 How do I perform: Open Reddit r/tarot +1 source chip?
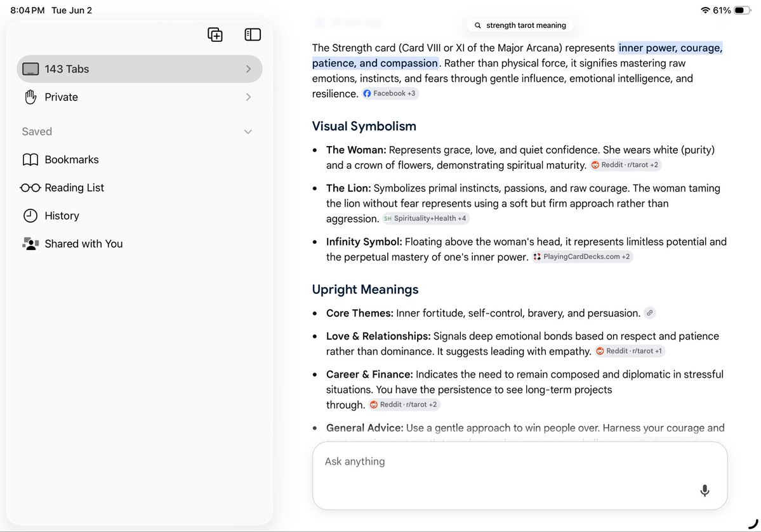pos(630,351)
